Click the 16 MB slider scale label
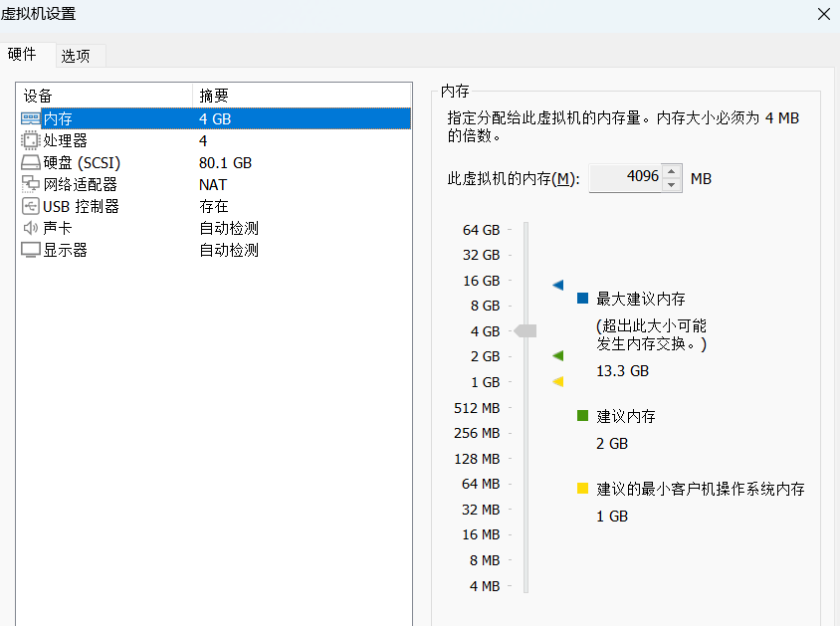840x626 pixels. tap(481, 535)
